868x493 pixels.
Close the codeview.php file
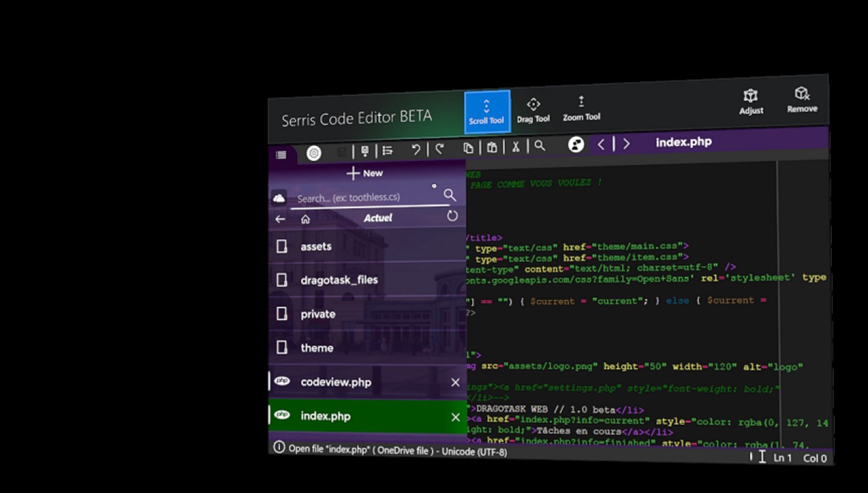click(455, 383)
